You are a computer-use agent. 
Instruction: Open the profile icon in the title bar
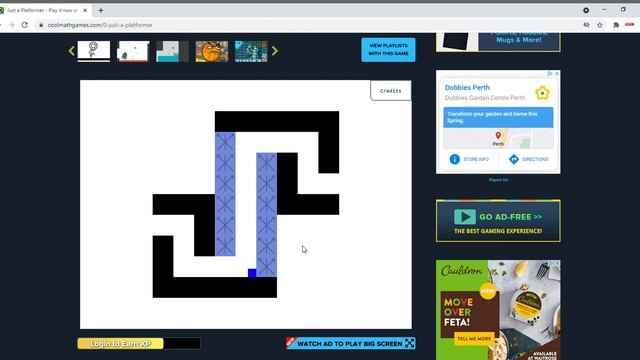point(586,10)
